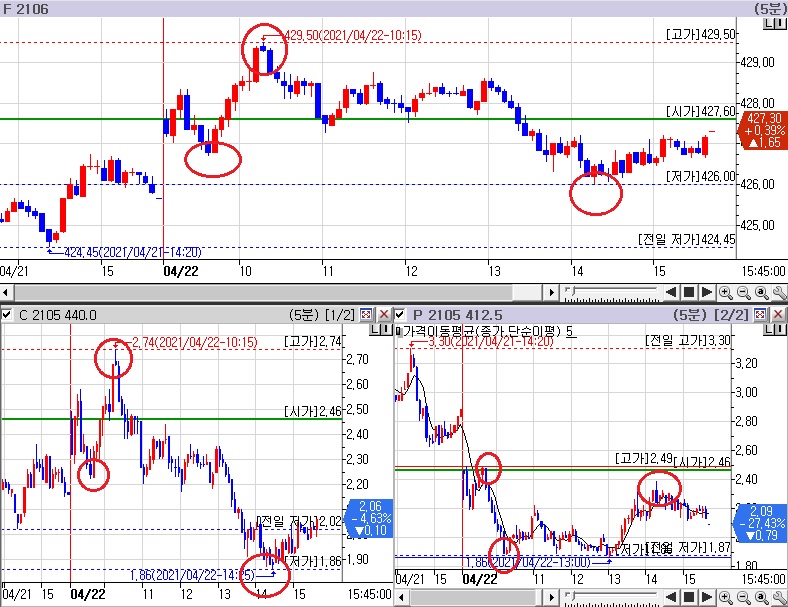788x607 pixels.
Task: Click the [전일 고가]3,30 label on P 2105
Action: point(687,341)
